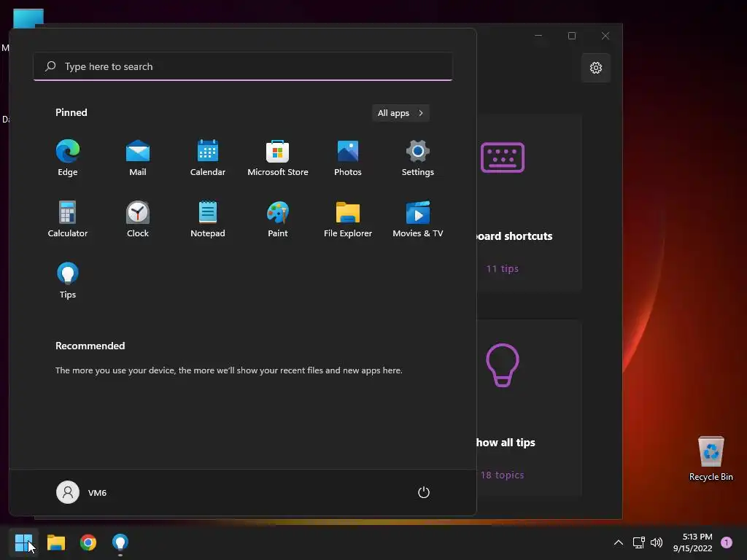Viewport: 747px width, 560px height.
Task: Open Edge from pinned apps
Action: tap(68, 158)
